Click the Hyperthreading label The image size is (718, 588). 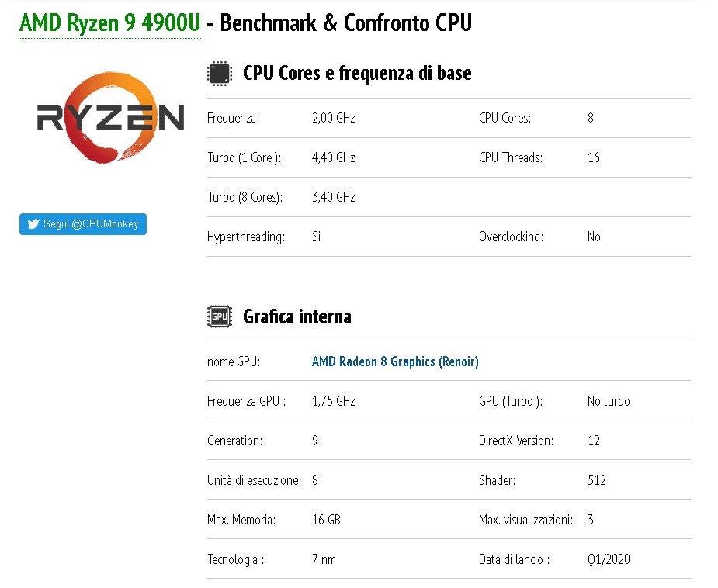pos(246,237)
